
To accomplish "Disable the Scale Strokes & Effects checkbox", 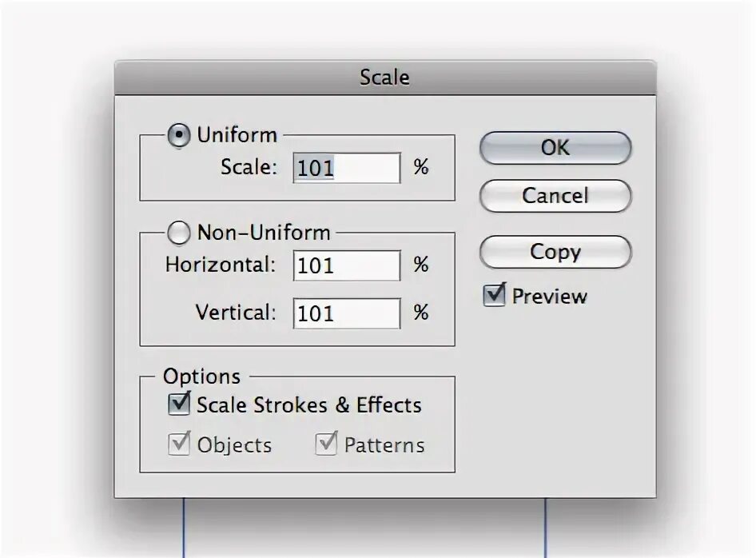I will 180,404.
